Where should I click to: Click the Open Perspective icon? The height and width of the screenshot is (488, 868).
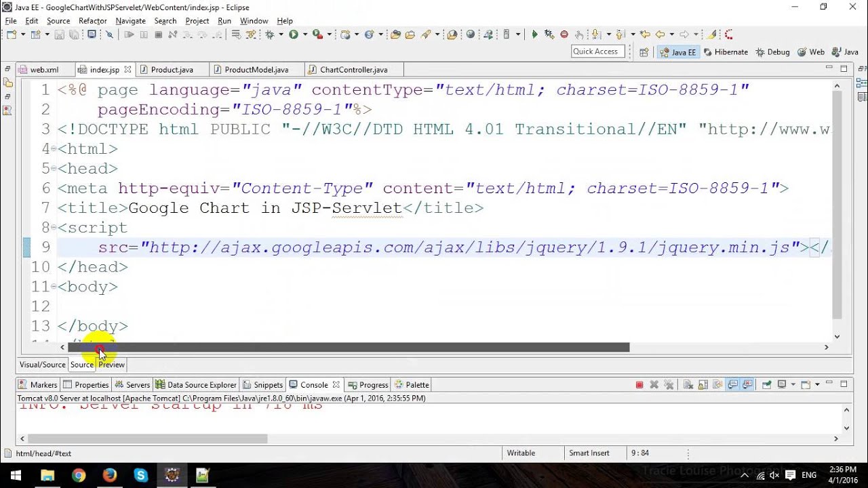644,52
